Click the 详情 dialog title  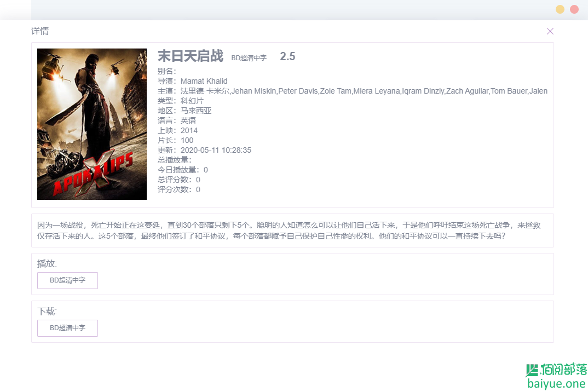(40, 31)
